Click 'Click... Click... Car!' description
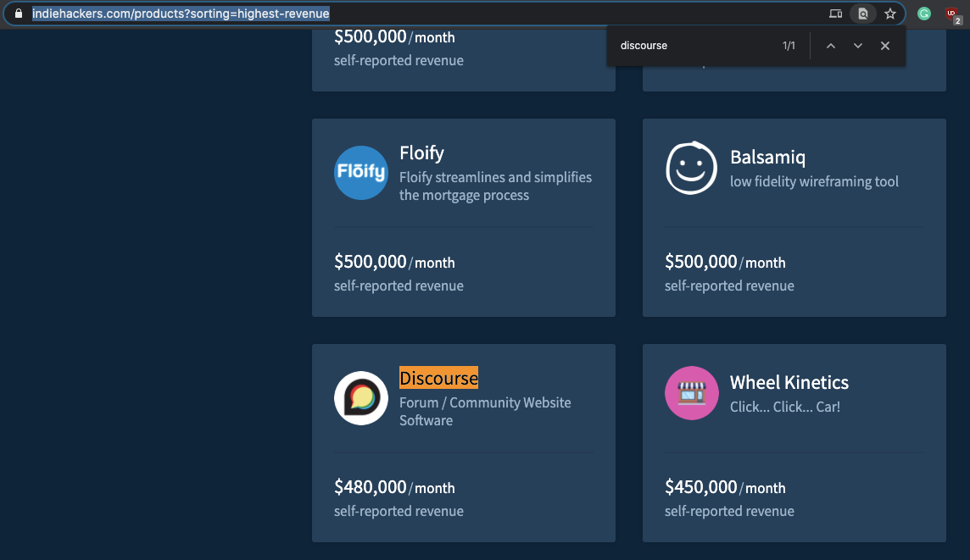The image size is (970, 560). click(x=785, y=407)
